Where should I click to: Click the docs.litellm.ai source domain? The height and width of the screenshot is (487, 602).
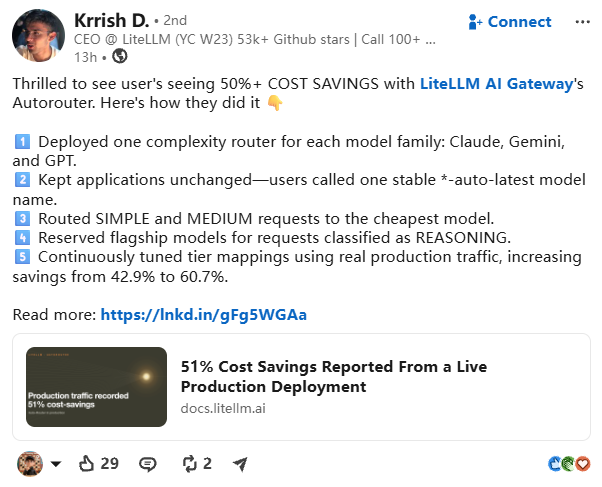click(x=223, y=408)
